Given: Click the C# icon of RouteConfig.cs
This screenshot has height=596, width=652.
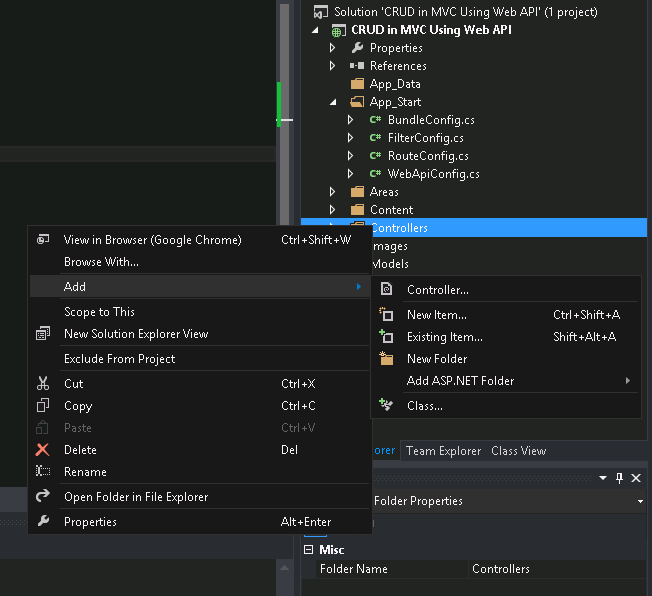Looking at the screenshot, I should tap(375, 156).
